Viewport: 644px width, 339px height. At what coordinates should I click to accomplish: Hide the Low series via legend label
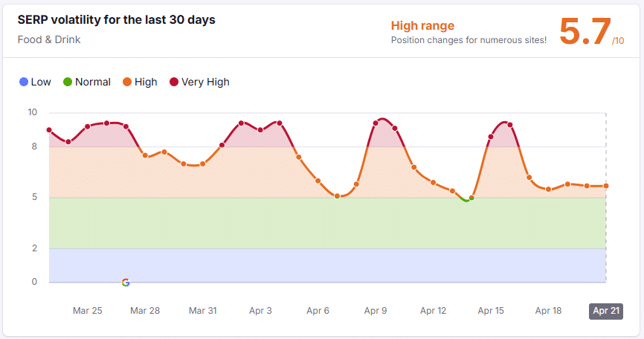(41, 83)
